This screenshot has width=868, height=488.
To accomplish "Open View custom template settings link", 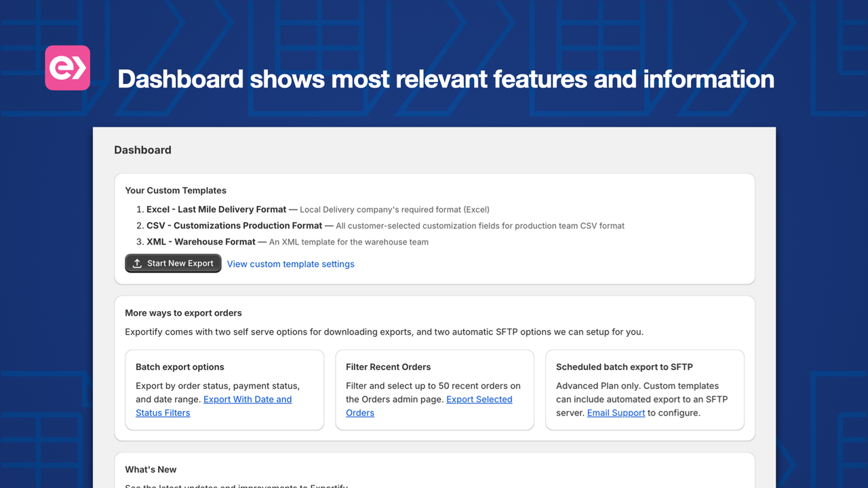I will (x=290, y=264).
